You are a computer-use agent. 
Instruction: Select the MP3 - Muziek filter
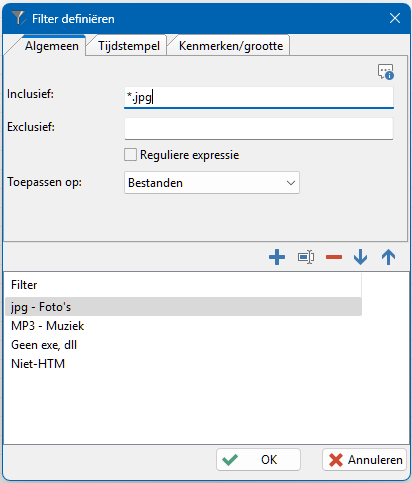(x=183, y=326)
